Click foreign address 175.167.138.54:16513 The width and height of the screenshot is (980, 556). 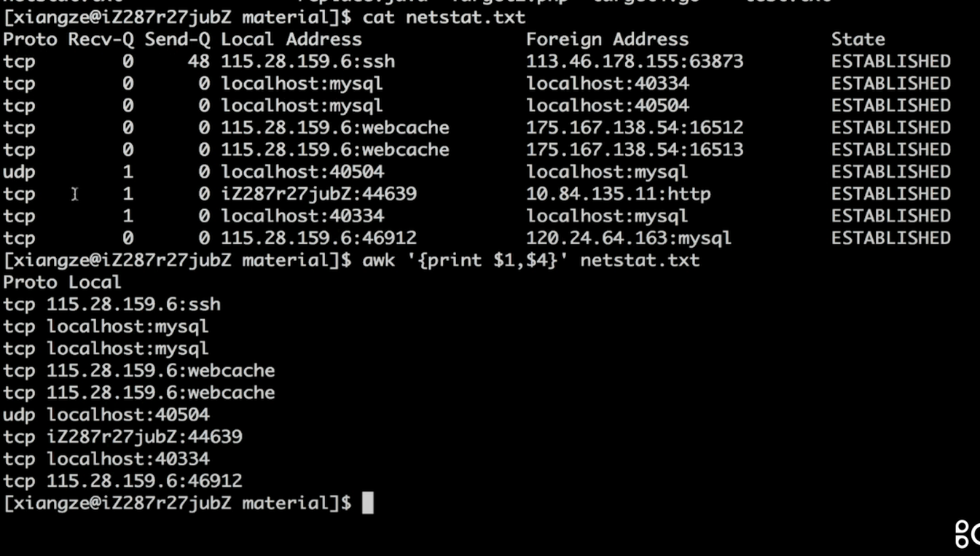click(x=634, y=149)
